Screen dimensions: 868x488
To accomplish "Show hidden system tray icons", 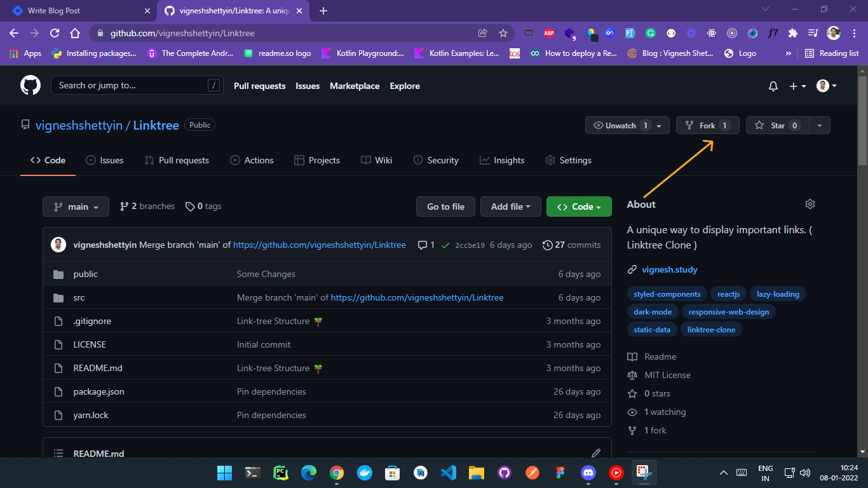I will (x=723, y=473).
